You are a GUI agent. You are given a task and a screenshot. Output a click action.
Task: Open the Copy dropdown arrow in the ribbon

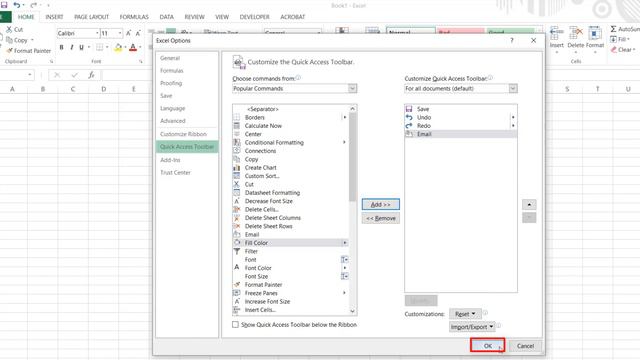tap(32, 40)
